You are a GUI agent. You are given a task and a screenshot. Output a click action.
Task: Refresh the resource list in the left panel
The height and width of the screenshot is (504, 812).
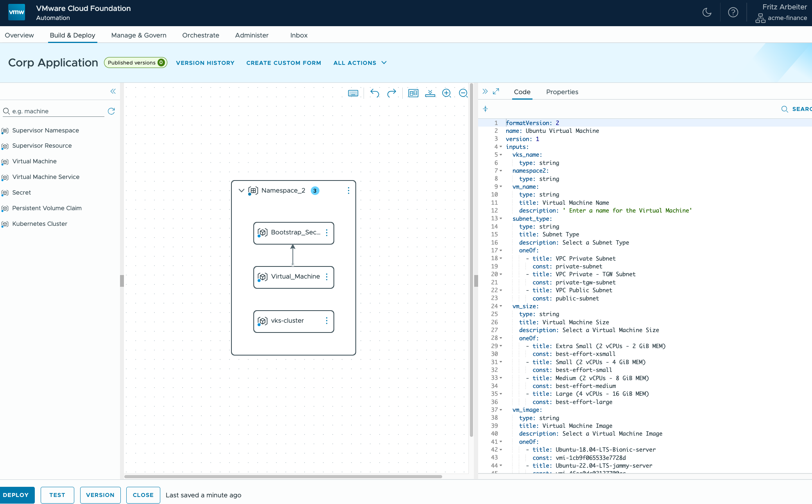[111, 111]
